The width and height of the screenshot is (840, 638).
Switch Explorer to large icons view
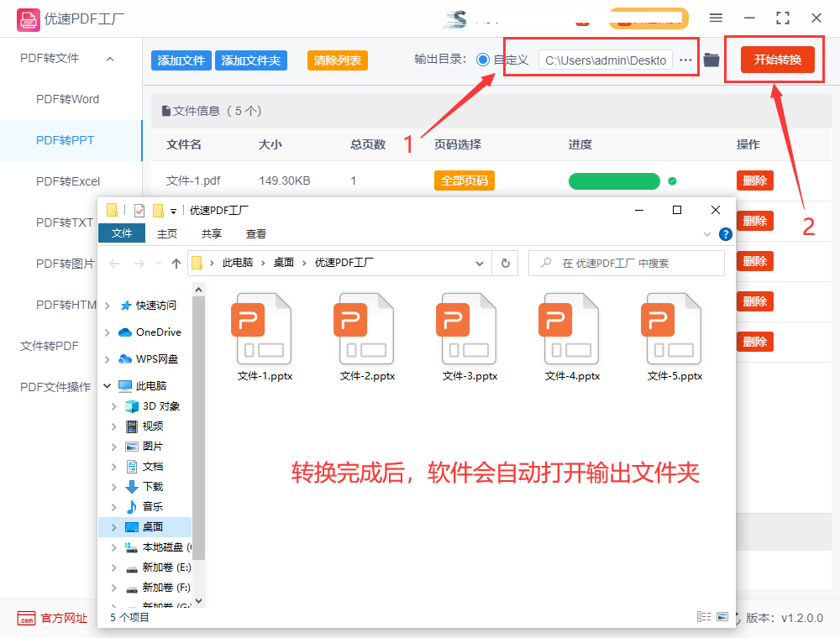722,616
